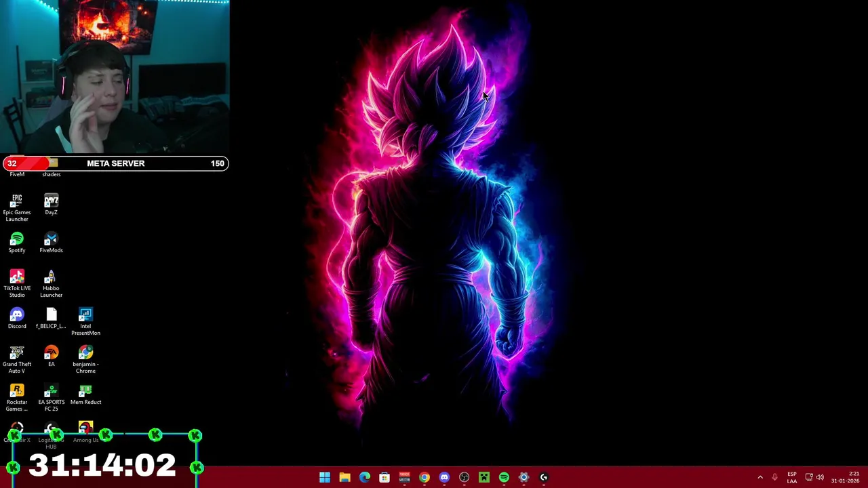Open the network tray icon
This screenshot has width=868, height=488.
point(808,477)
